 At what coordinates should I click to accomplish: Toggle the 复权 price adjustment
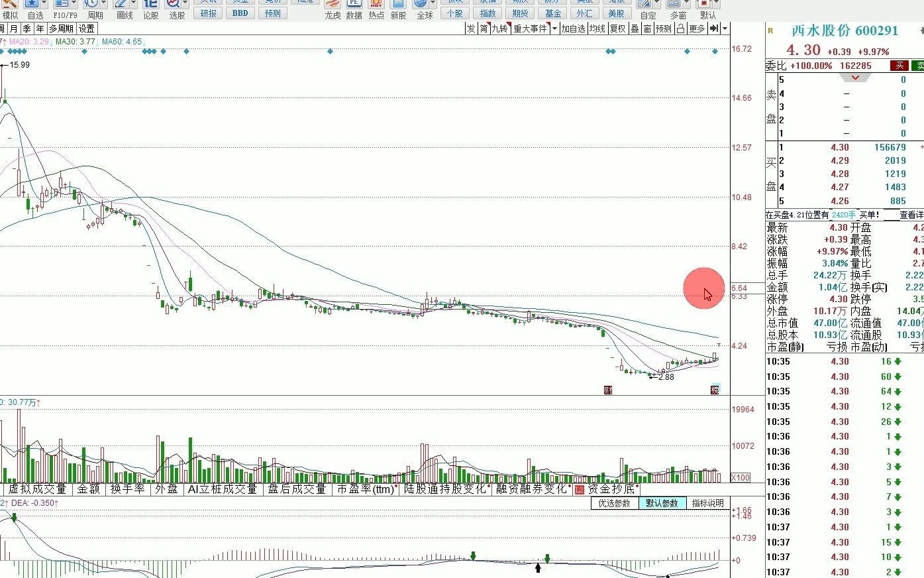(x=618, y=29)
